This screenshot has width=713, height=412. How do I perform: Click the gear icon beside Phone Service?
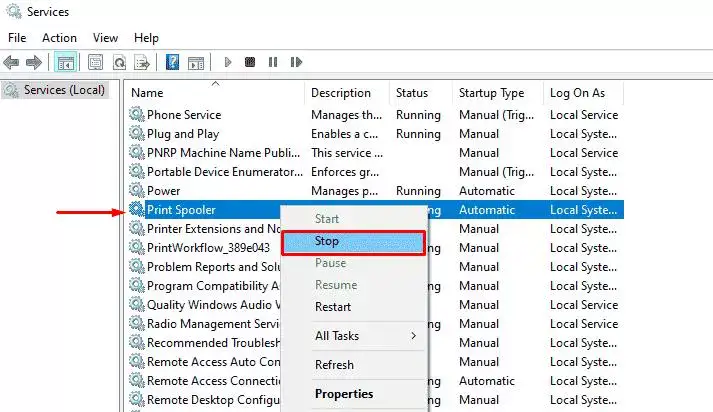(136, 114)
